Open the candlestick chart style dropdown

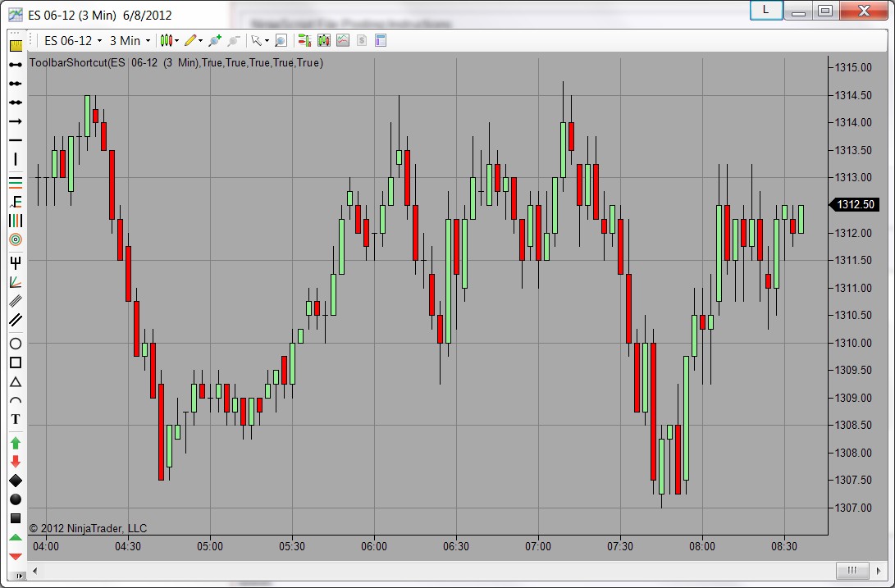pos(170,40)
